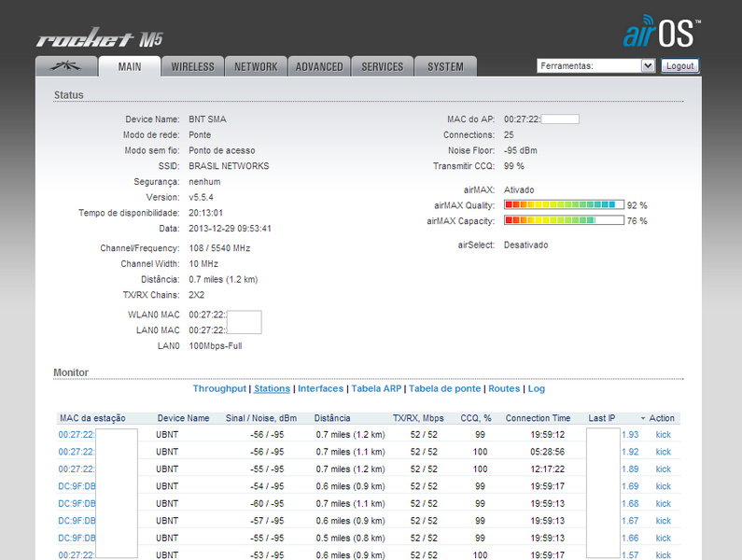Open the SYSTEM tab

(445, 66)
